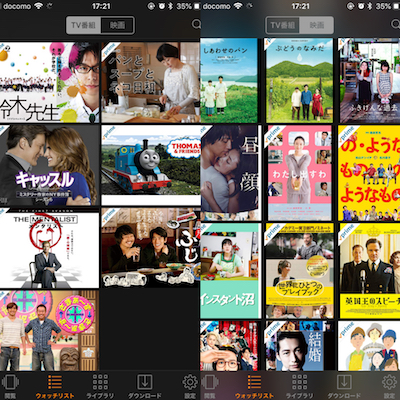Open の・ようなもの yellow movie poster
400x400 pixels.
369,173
